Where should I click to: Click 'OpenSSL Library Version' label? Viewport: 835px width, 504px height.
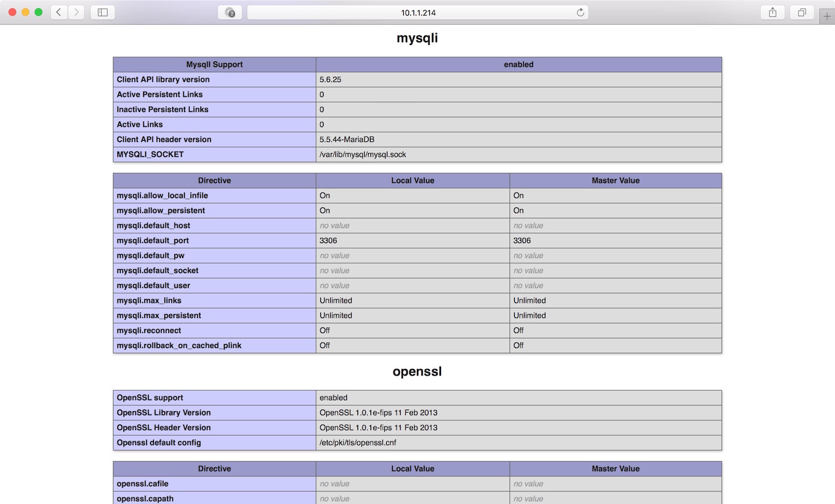pos(164,413)
